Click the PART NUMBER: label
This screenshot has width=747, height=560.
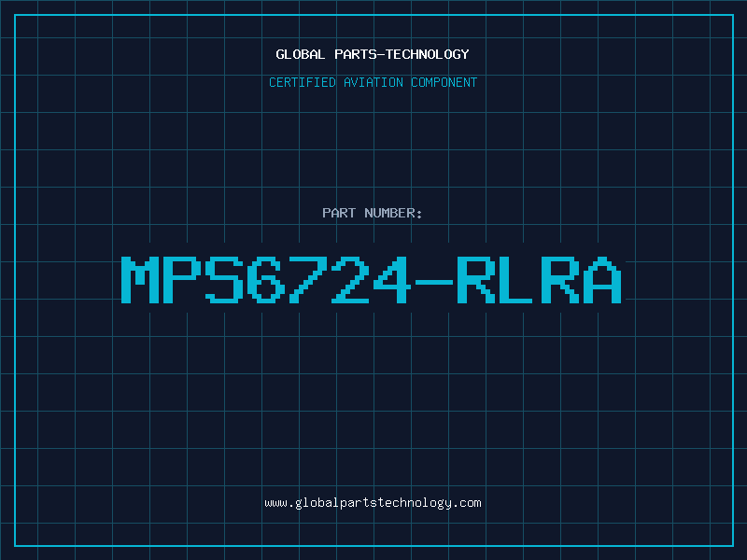coord(373,213)
